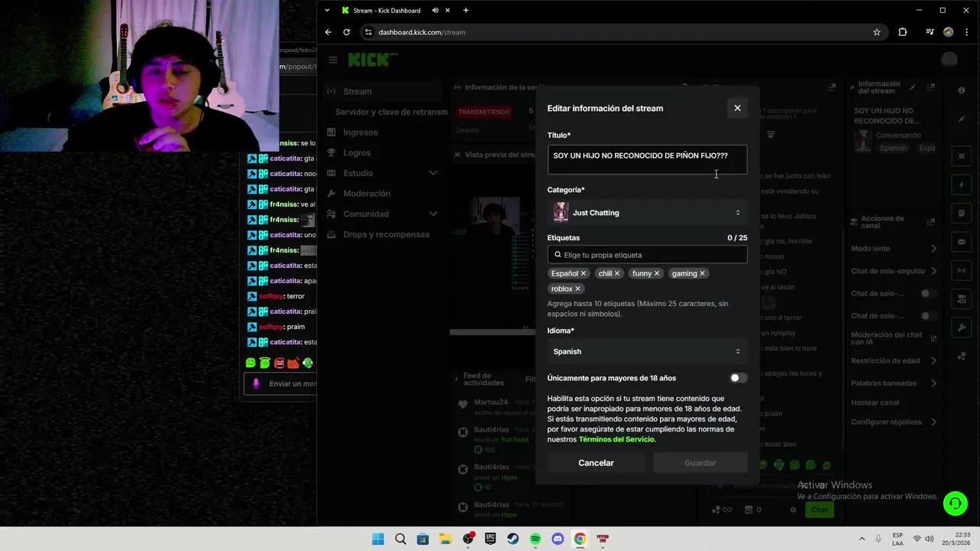The image size is (980, 551).
Task: Remove the funny tag
Action: (x=657, y=273)
